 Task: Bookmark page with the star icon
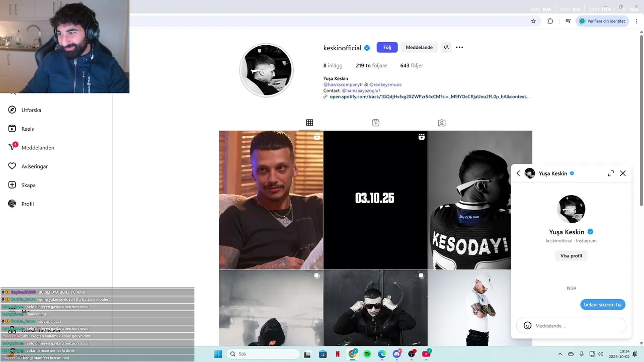[x=533, y=21]
